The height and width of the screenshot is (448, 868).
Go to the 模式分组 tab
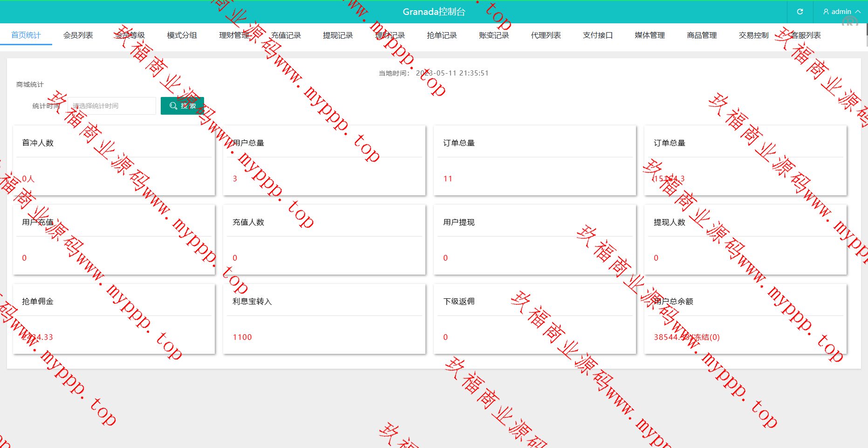click(182, 35)
